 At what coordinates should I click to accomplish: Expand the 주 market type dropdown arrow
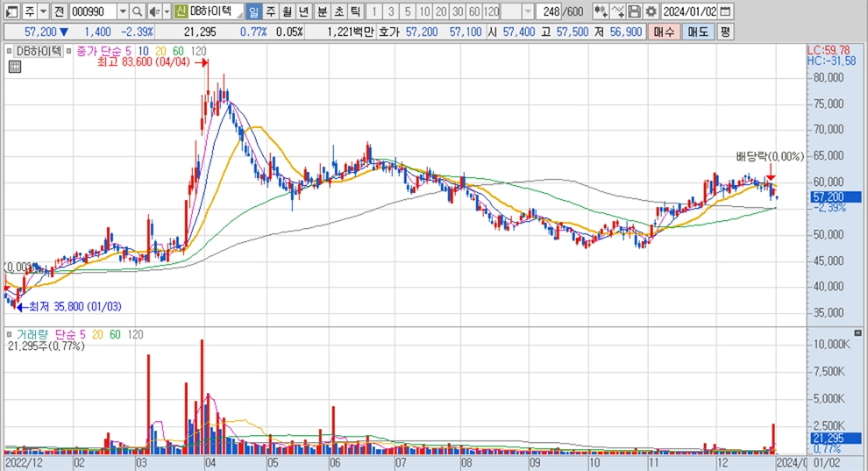tap(43, 11)
